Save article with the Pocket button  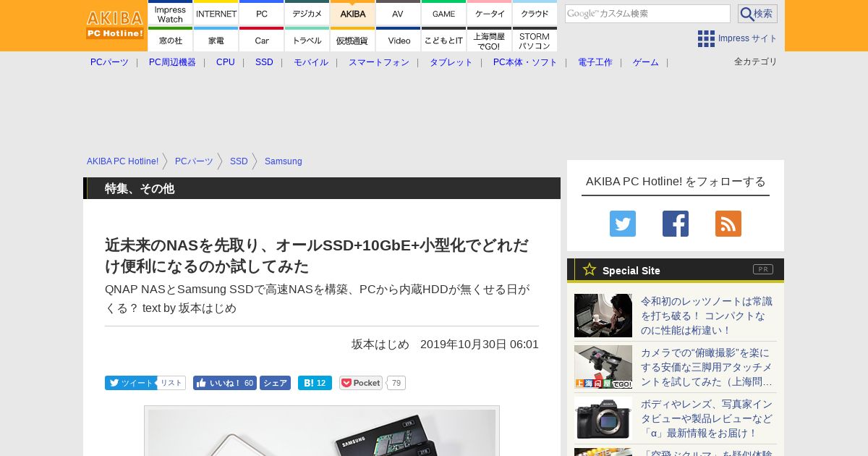[361, 383]
